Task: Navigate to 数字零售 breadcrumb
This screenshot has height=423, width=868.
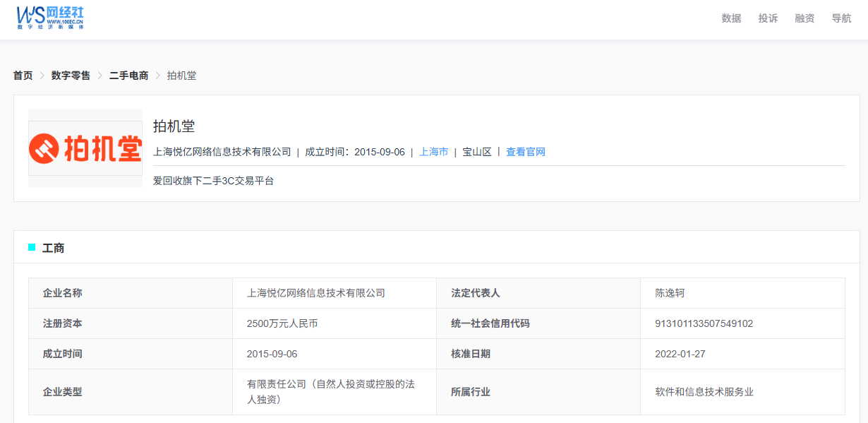Action: coord(71,76)
